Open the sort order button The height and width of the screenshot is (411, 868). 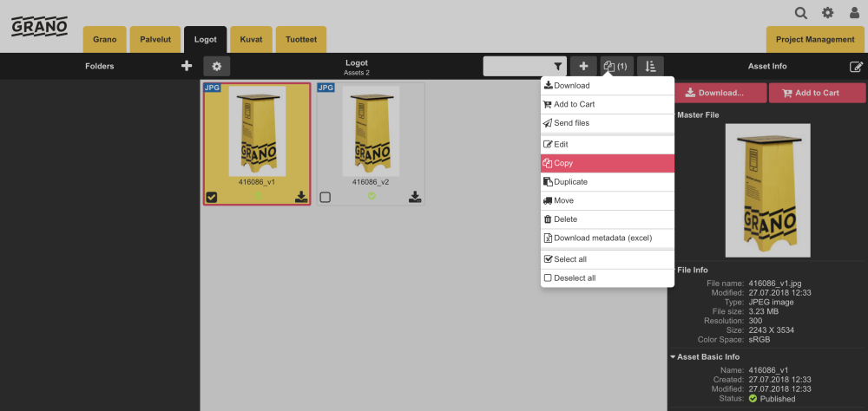pos(650,66)
